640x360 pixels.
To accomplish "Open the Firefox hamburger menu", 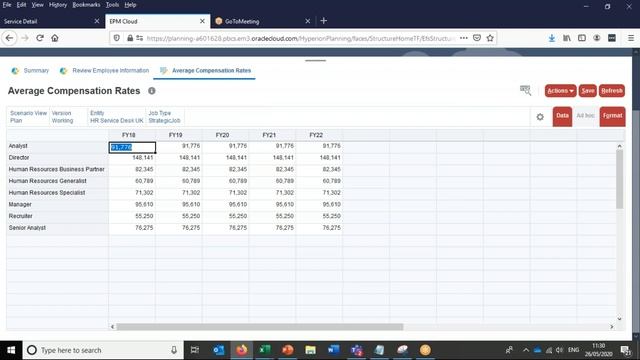I will 631,38.
